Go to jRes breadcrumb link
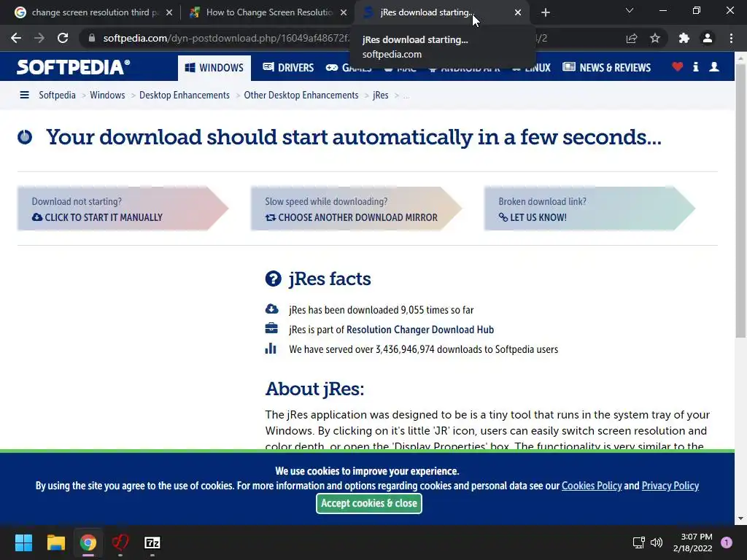 pyautogui.click(x=380, y=96)
